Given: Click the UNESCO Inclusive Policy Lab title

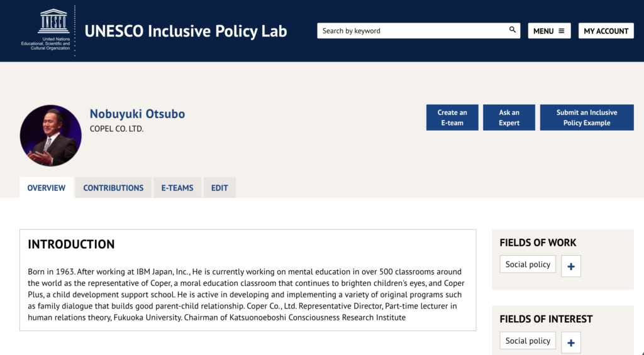Looking at the screenshot, I should tap(186, 31).
